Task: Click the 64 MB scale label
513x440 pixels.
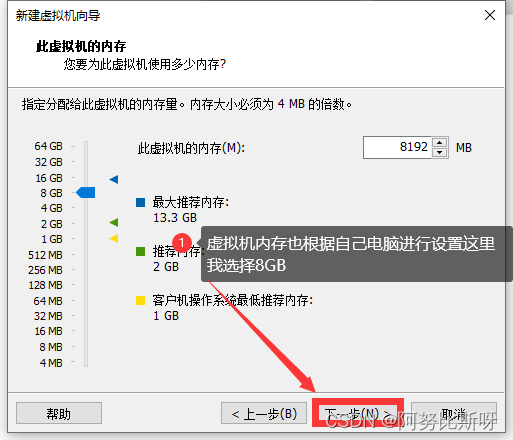Action: pyautogui.click(x=48, y=301)
